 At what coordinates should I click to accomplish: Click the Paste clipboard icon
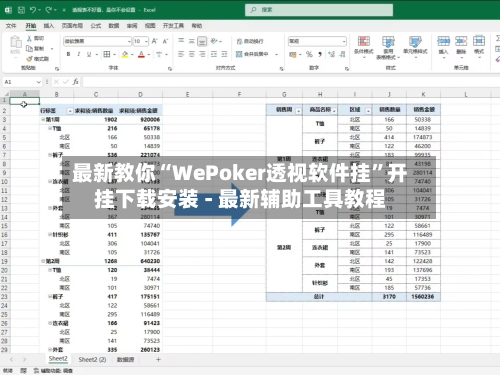click(16, 43)
